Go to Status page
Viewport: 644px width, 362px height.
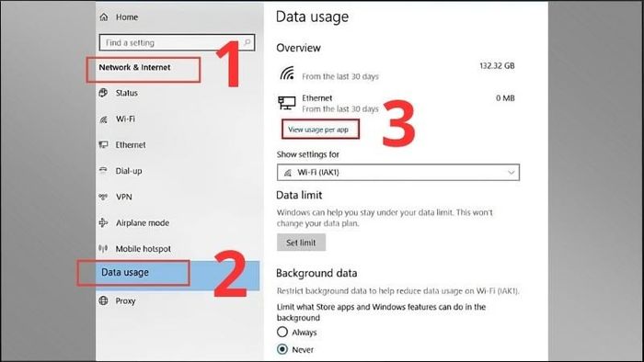[127, 93]
